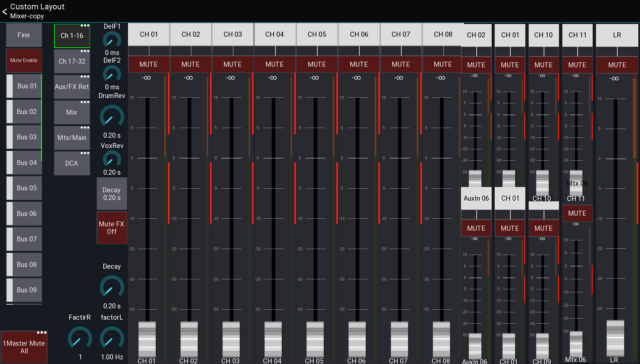Click the CH 01 main fader handle

click(x=147, y=339)
